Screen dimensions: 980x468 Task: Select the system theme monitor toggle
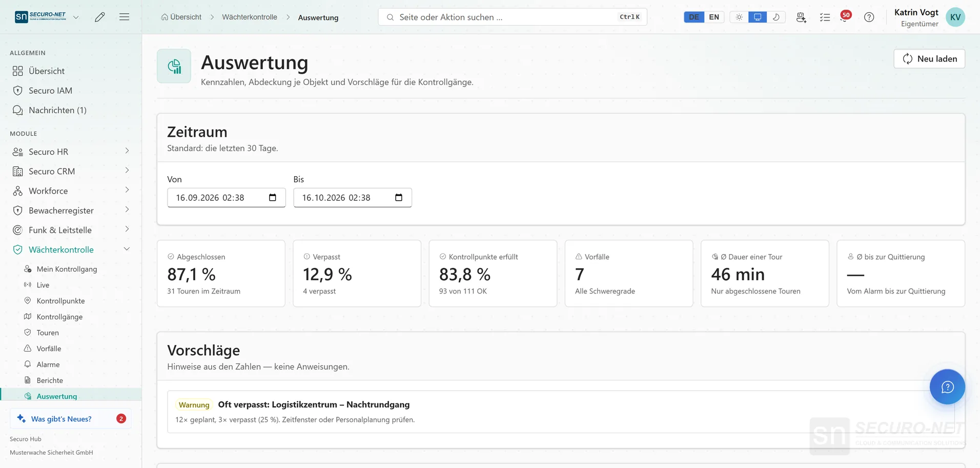coord(758,17)
